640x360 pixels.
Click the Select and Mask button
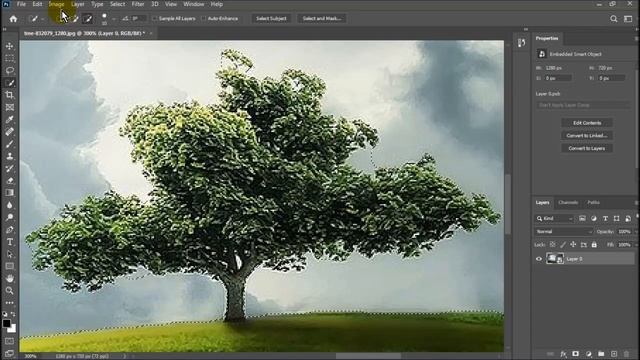(322, 18)
